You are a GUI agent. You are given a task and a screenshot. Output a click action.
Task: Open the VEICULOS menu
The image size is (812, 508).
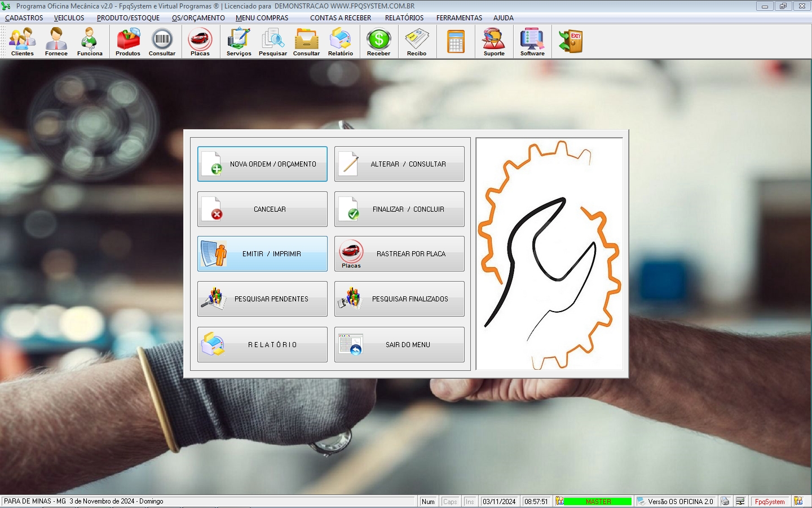tap(69, 18)
